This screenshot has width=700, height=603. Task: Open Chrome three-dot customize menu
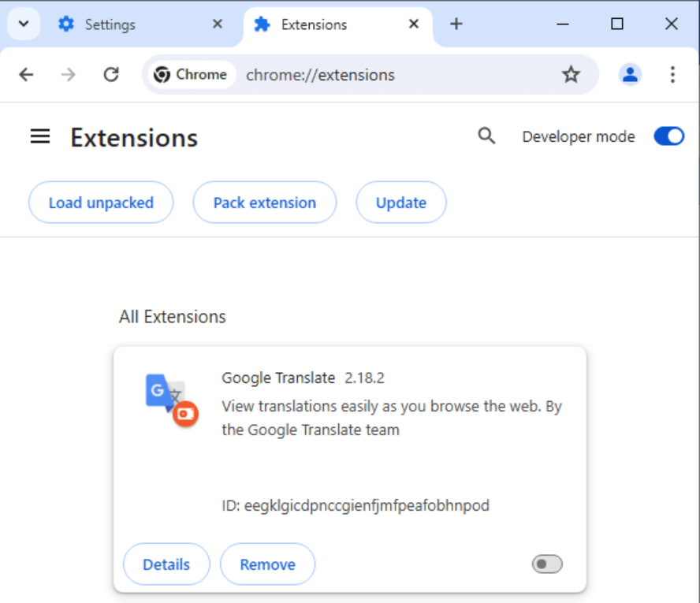(672, 75)
